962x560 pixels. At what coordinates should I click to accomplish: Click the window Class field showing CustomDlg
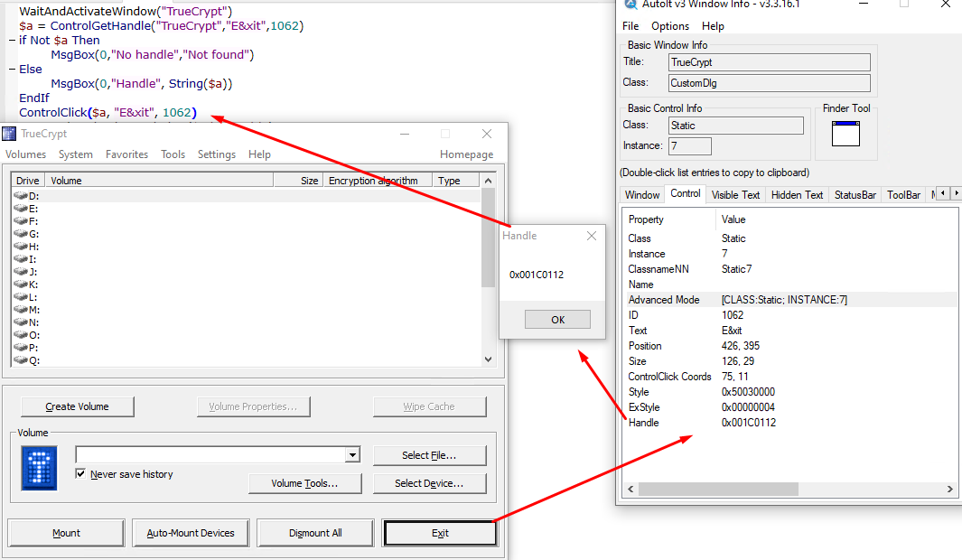pos(770,83)
